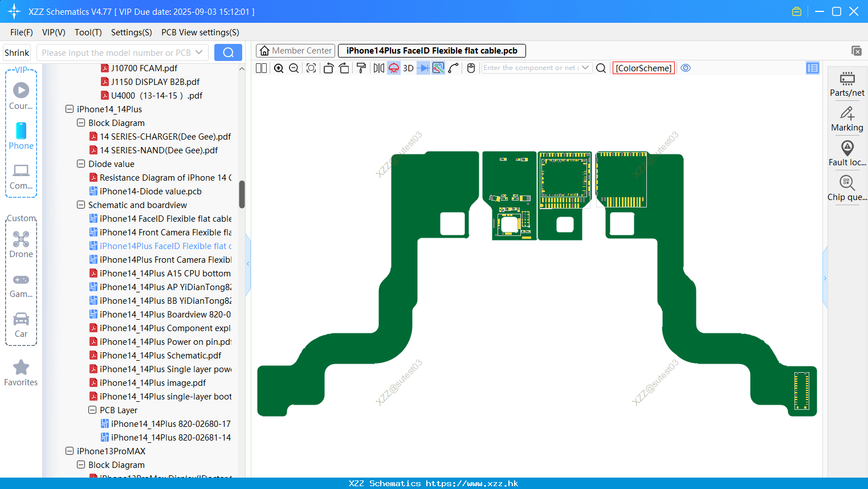
Task: Collapse the PCB Layer folder
Action: tap(92, 410)
